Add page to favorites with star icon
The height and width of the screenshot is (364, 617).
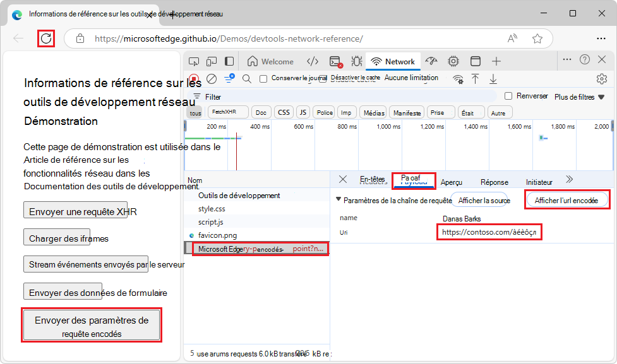537,38
